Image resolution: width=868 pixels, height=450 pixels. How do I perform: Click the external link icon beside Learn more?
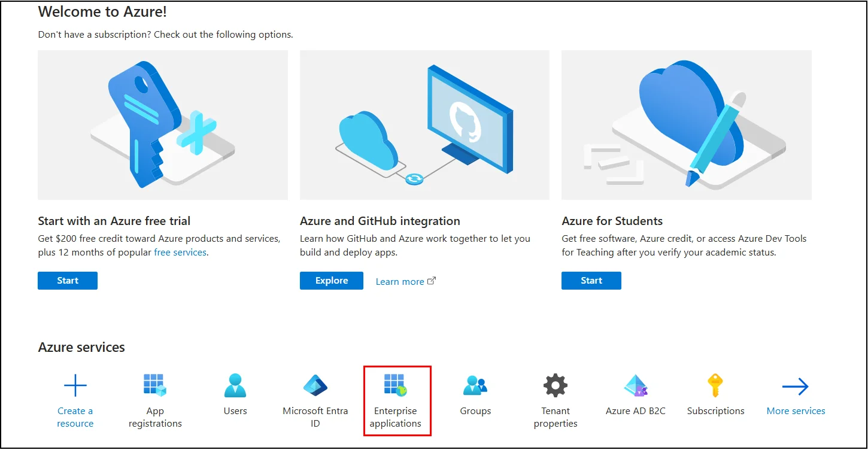click(432, 281)
